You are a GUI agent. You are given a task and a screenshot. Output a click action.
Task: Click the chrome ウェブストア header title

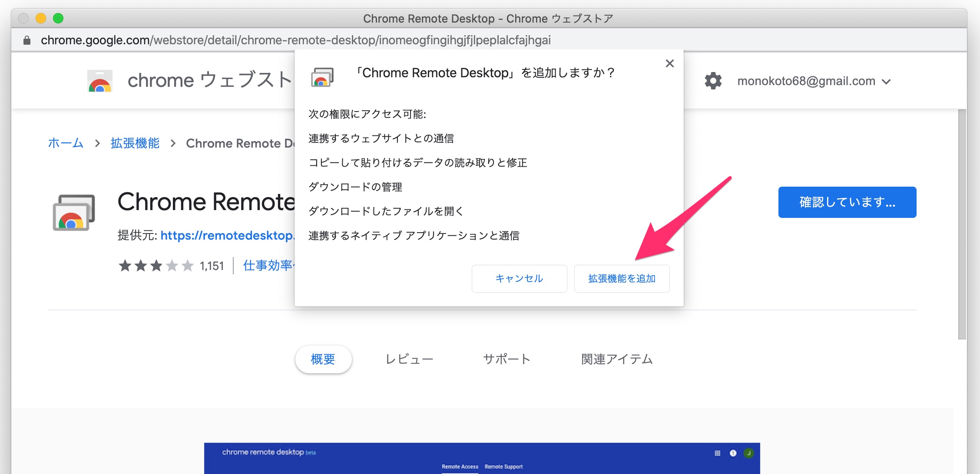pos(210,80)
